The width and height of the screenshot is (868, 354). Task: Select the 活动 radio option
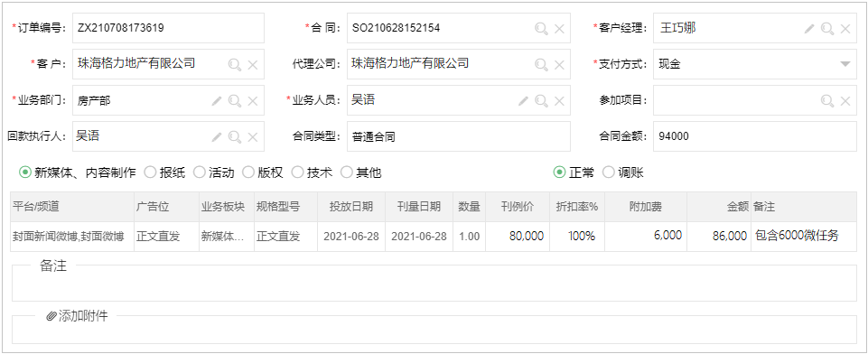200,172
